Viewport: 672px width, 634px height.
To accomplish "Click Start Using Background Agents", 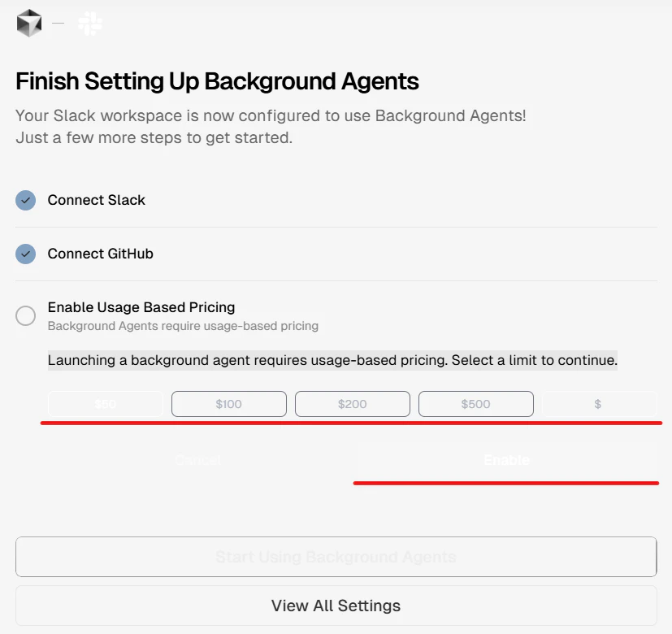I will point(336,557).
